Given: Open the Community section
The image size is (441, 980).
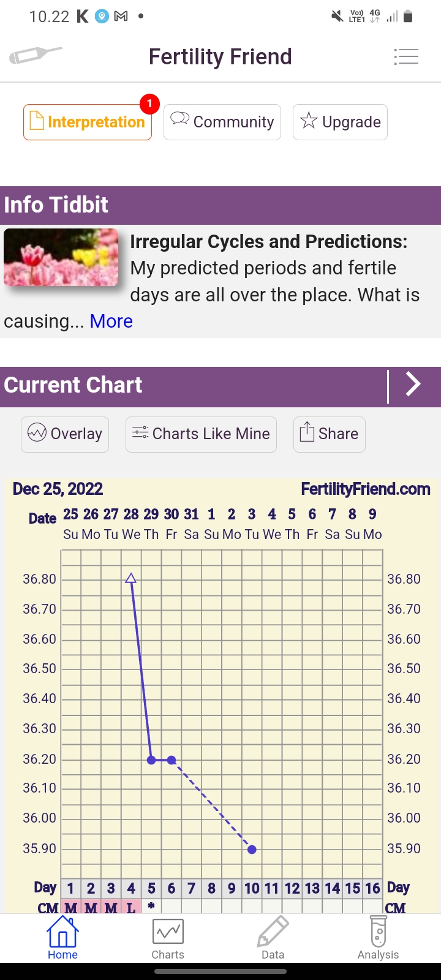Looking at the screenshot, I should coord(222,123).
